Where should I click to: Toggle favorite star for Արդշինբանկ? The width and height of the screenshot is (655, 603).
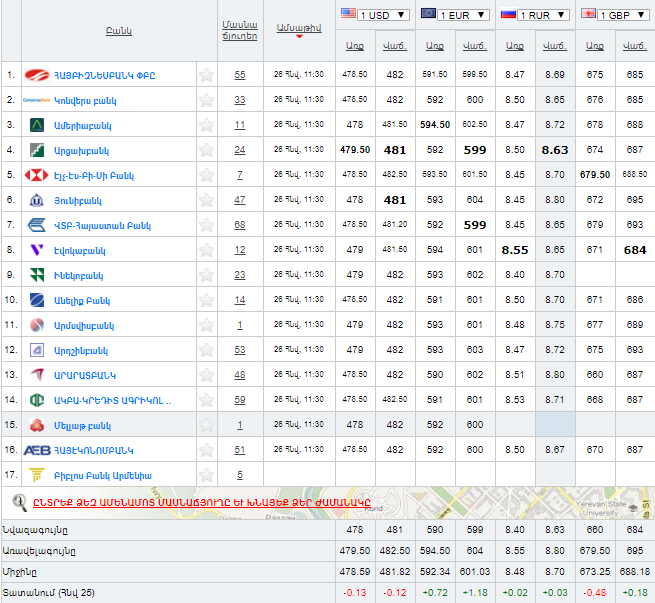(x=206, y=350)
